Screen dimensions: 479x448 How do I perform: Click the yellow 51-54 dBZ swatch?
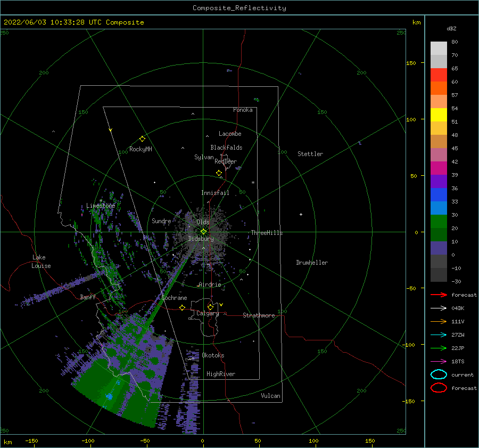(439, 115)
